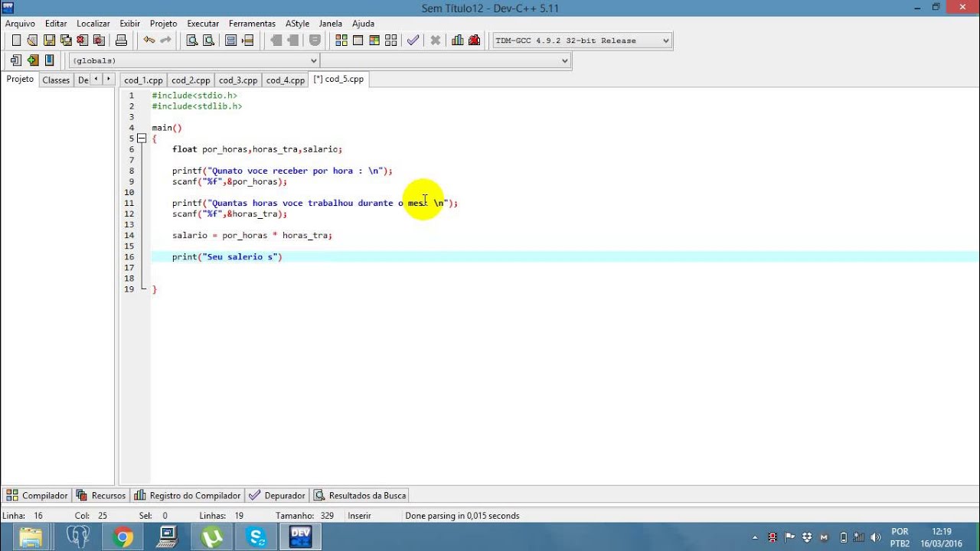Open the Arquivo menu
This screenshot has height=551, width=980.
[20, 24]
